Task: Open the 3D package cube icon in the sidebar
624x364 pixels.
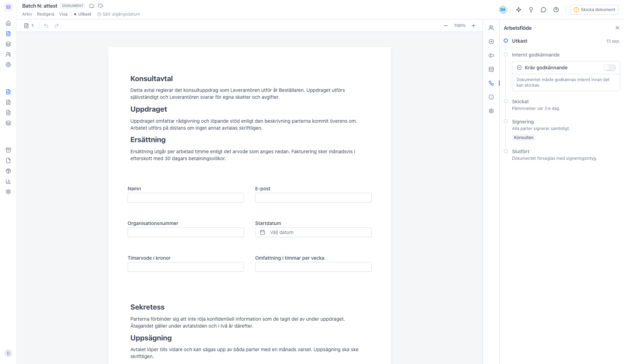Action: (x=8, y=171)
